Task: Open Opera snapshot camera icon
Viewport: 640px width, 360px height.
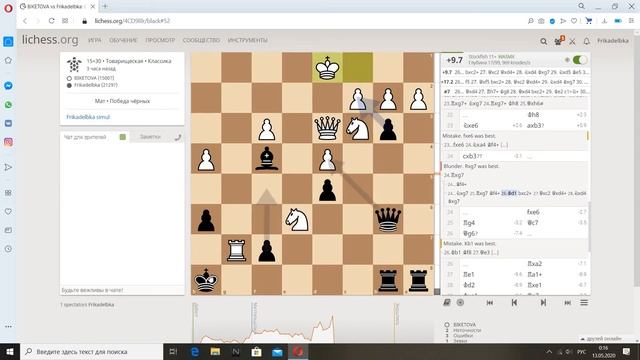Action: click(x=541, y=21)
